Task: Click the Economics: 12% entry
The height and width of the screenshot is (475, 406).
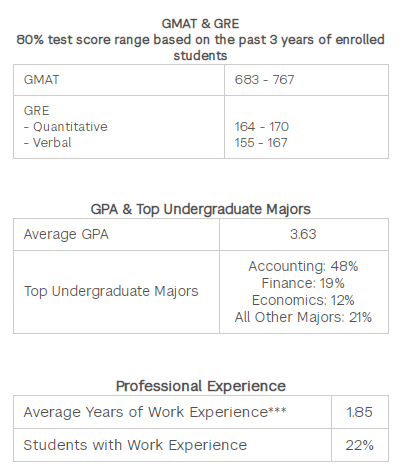Action: [x=303, y=300]
